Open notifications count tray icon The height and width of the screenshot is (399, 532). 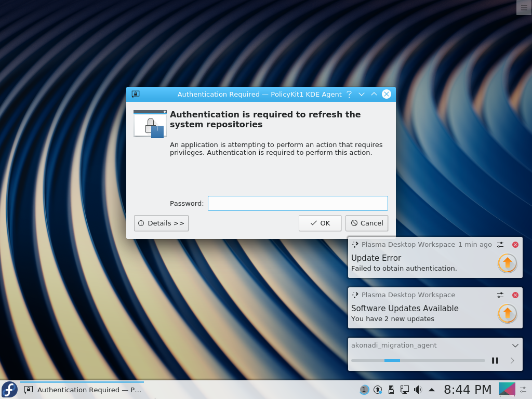click(364, 390)
